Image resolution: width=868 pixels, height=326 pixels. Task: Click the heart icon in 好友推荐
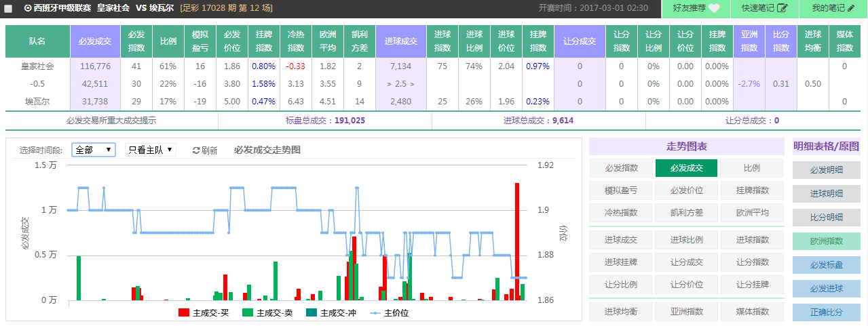click(x=714, y=9)
